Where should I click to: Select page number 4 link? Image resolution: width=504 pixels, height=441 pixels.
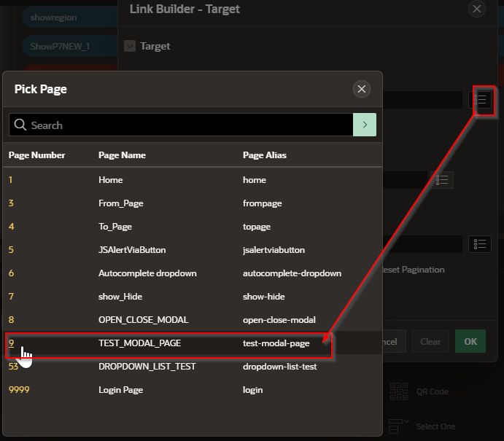coord(11,227)
